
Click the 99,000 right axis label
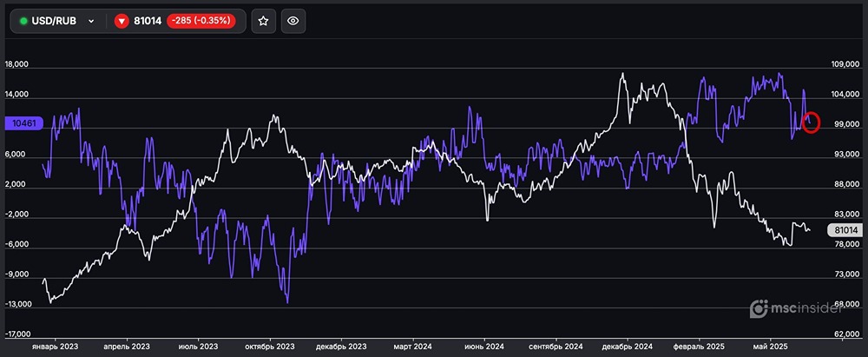847,125
